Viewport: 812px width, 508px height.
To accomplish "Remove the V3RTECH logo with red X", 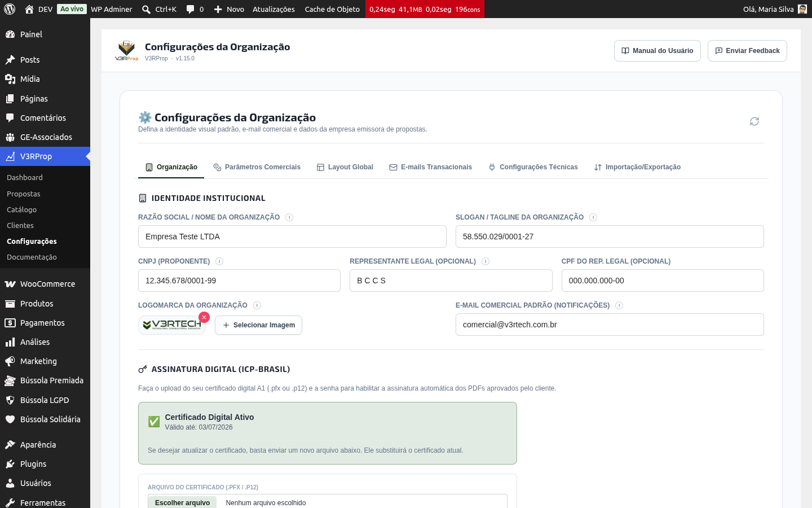I will click(x=204, y=317).
